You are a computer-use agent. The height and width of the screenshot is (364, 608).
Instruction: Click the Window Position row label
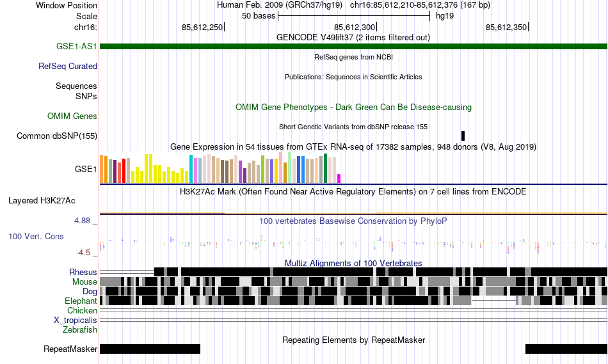pyautogui.click(x=67, y=5)
